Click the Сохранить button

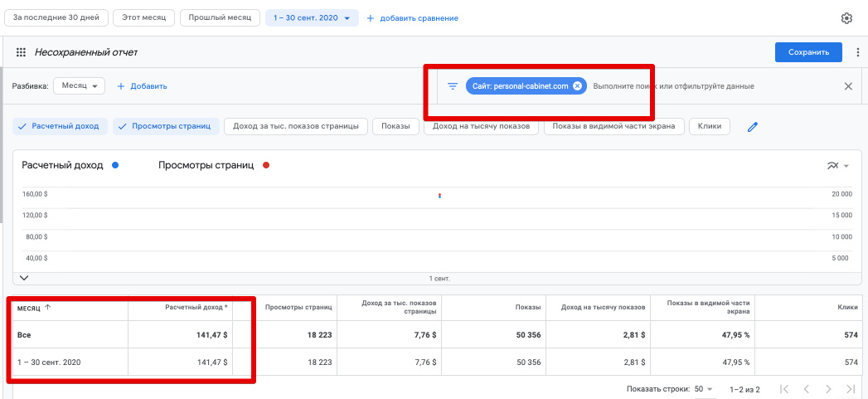(x=808, y=52)
